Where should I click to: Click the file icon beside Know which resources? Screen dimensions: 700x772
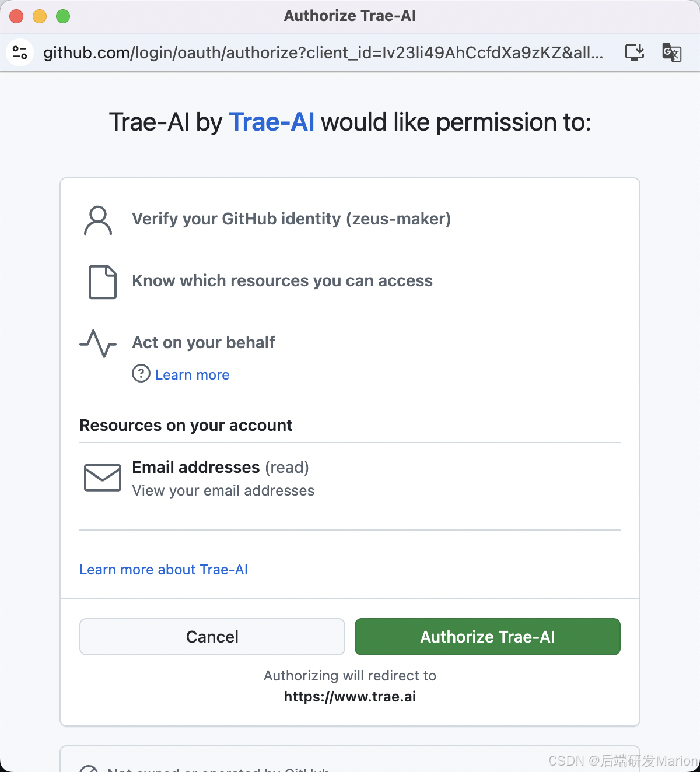click(102, 282)
